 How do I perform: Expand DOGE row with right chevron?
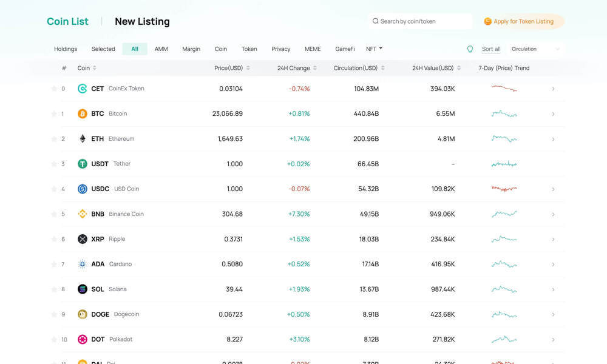[x=553, y=314]
